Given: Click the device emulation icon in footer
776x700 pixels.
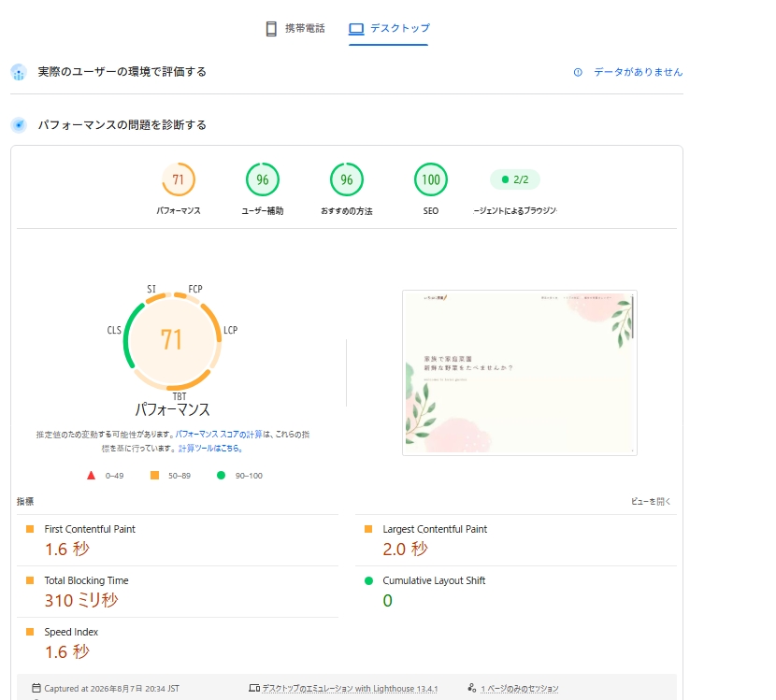Looking at the screenshot, I should coord(254,688).
